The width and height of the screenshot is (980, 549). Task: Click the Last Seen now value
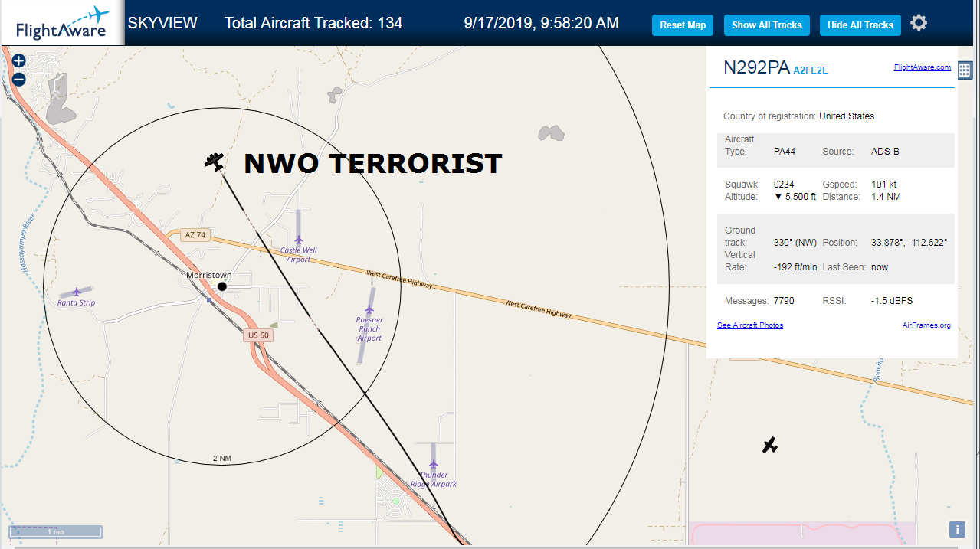(880, 267)
